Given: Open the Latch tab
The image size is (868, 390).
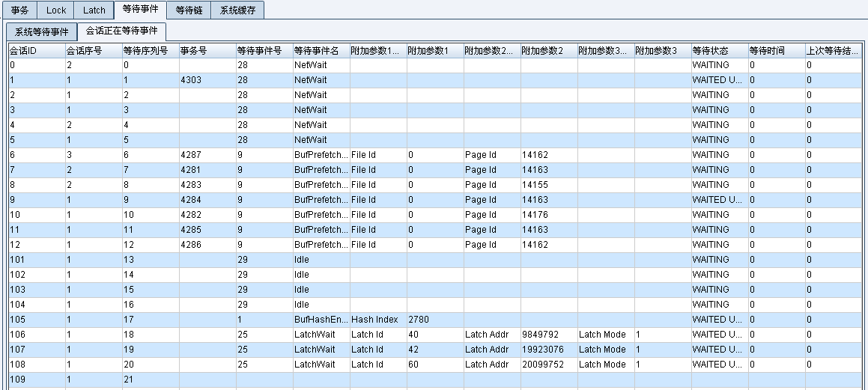Looking at the screenshot, I should click(x=94, y=10).
